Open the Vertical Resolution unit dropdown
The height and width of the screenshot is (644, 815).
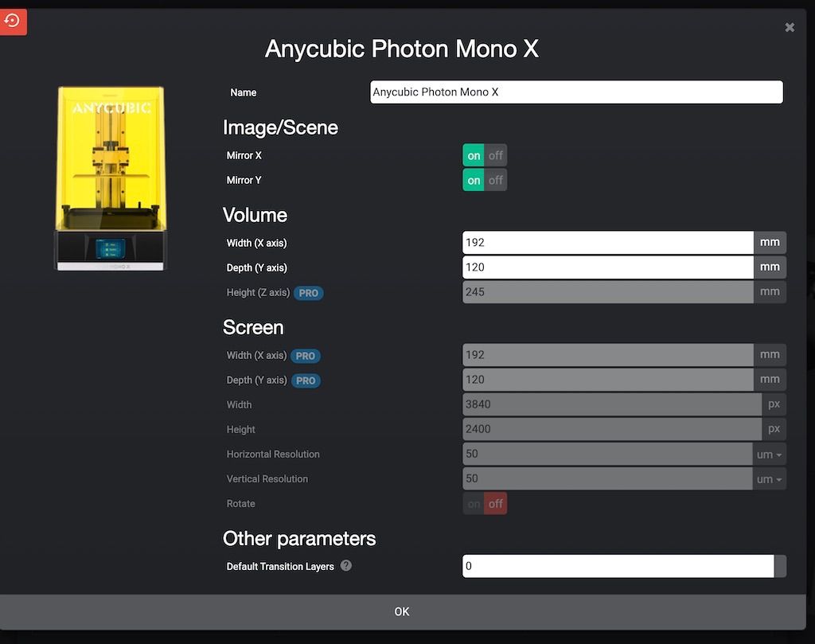769,478
